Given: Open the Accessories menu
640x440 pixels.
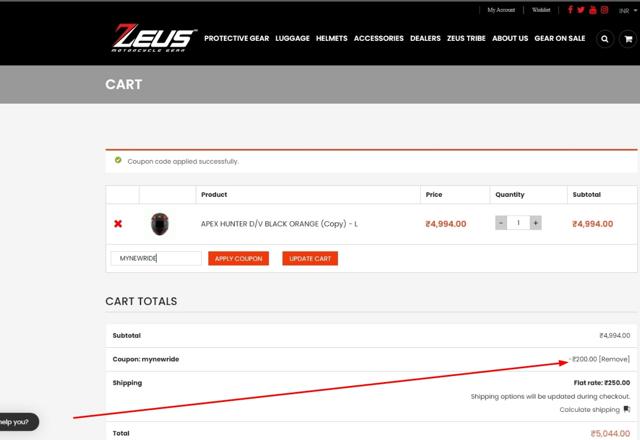Looking at the screenshot, I should coord(378,38).
